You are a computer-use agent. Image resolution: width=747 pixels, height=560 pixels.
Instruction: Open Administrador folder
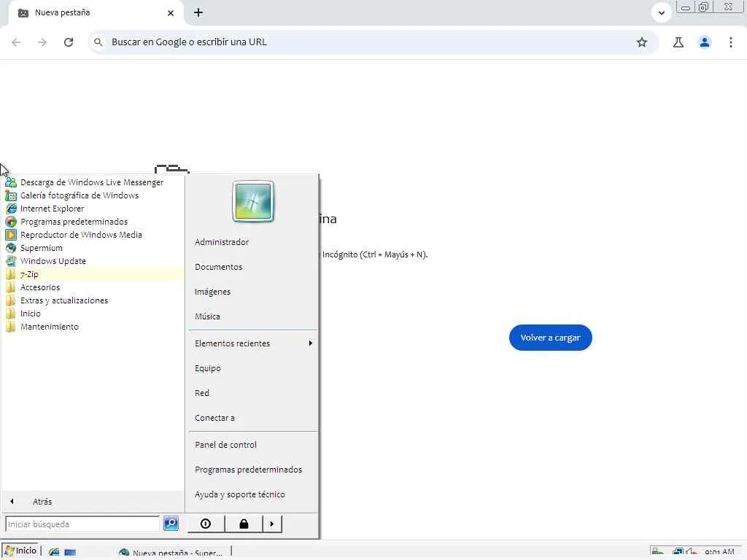[x=222, y=242]
